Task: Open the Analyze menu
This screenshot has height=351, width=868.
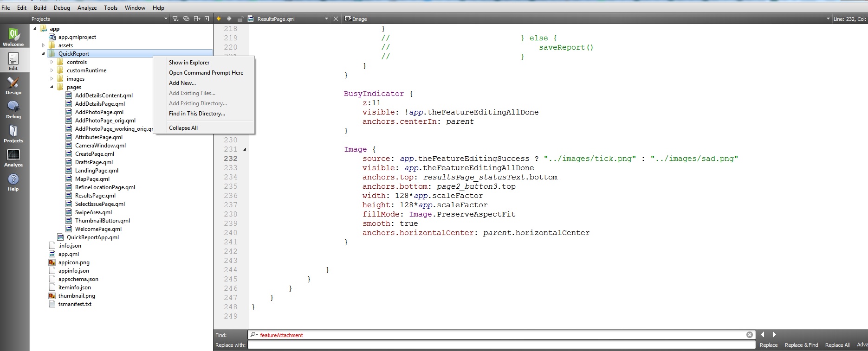Action: point(87,8)
